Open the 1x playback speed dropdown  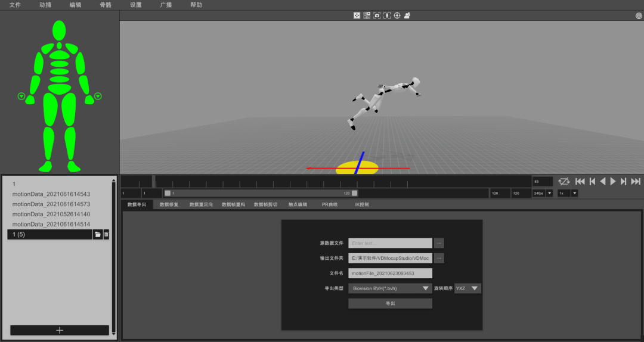(x=575, y=194)
